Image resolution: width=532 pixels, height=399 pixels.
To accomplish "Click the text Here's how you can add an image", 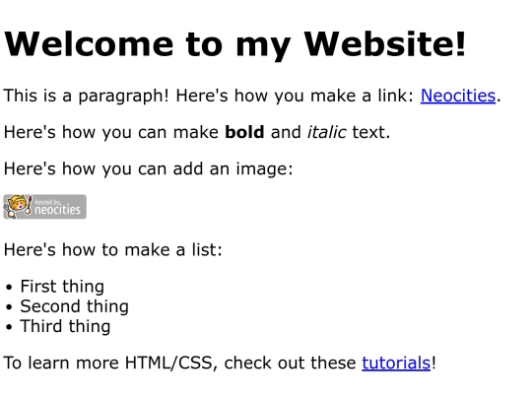I will pyautogui.click(x=148, y=168).
